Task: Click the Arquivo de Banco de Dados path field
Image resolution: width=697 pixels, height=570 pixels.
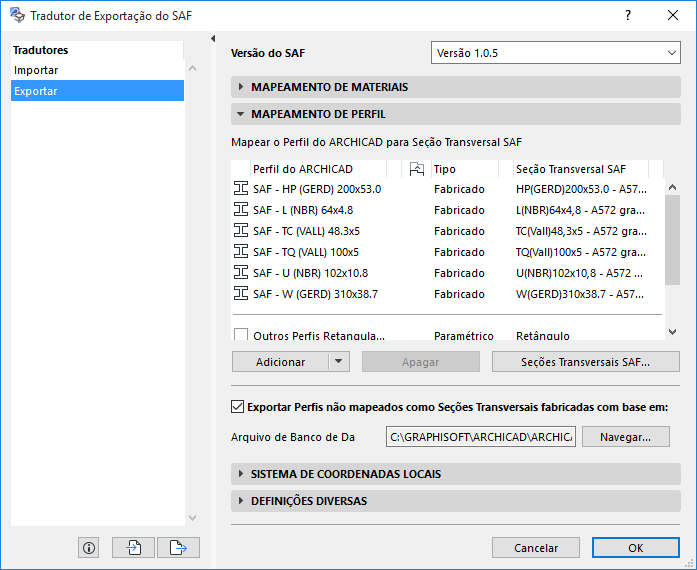Action: (481, 437)
